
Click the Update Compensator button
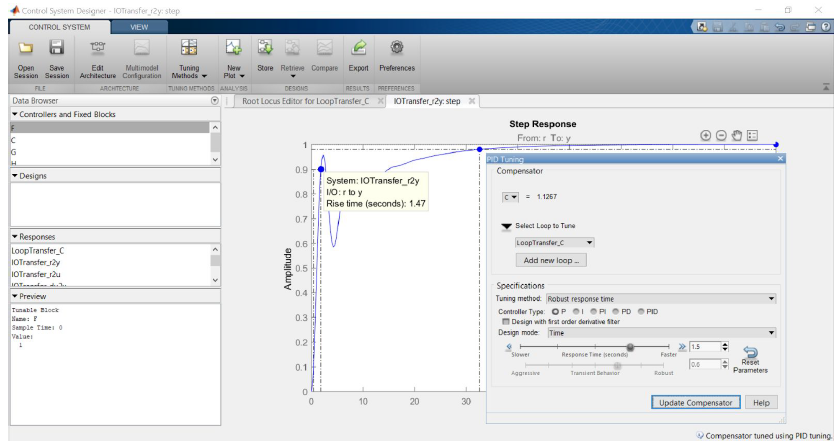697,402
